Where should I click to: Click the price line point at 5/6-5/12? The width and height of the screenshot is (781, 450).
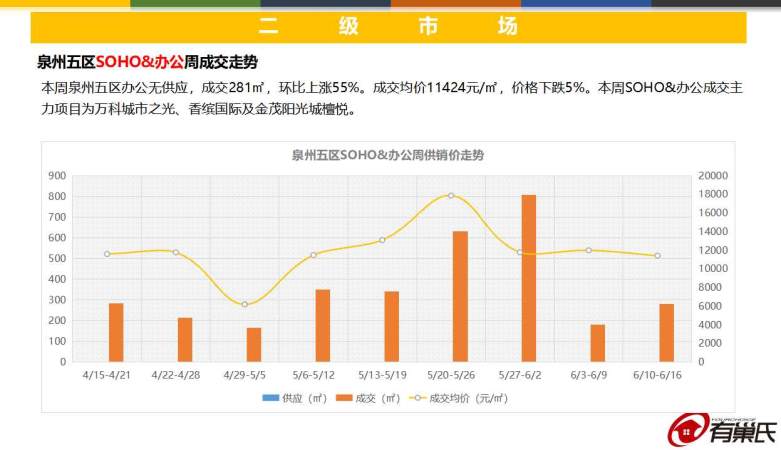(313, 255)
